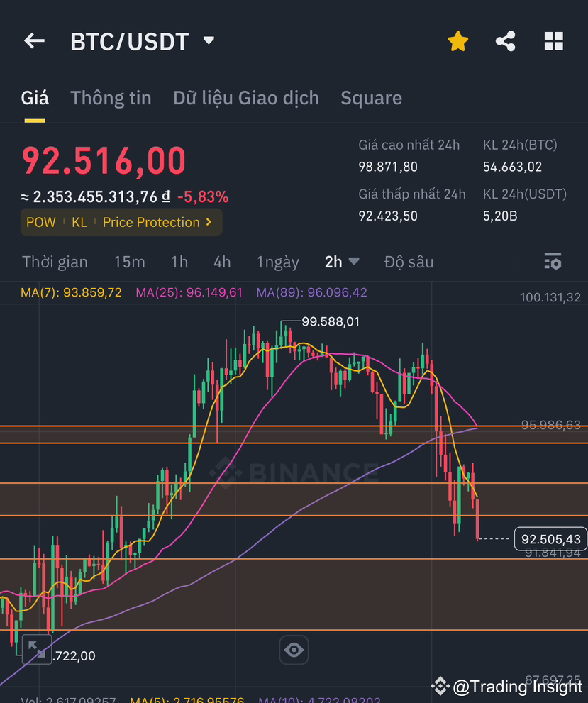Open the Square tab
This screenshot has width=588, height=703.
point(371,97)
